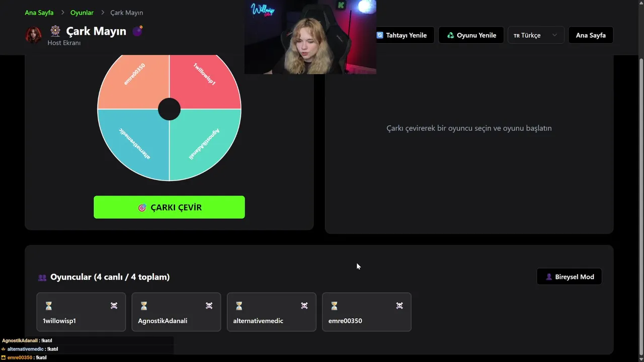Select the alternativemedic player name
Viewport: 644px width, 362px height.
click(258, 321)
